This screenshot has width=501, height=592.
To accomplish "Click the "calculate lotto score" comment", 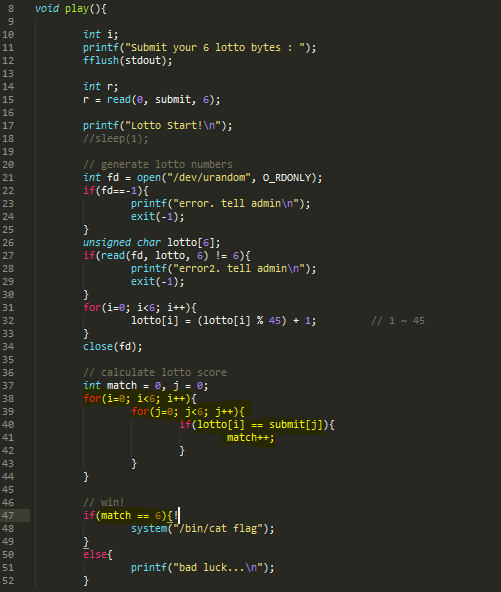I will point(155,373).
